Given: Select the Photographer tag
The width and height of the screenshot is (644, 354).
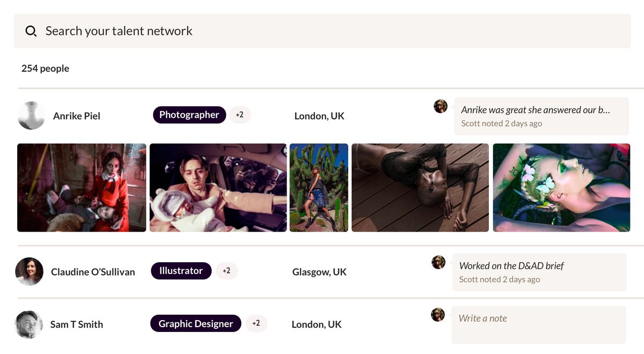Looking at the screenshot, I should coord(189,114).
